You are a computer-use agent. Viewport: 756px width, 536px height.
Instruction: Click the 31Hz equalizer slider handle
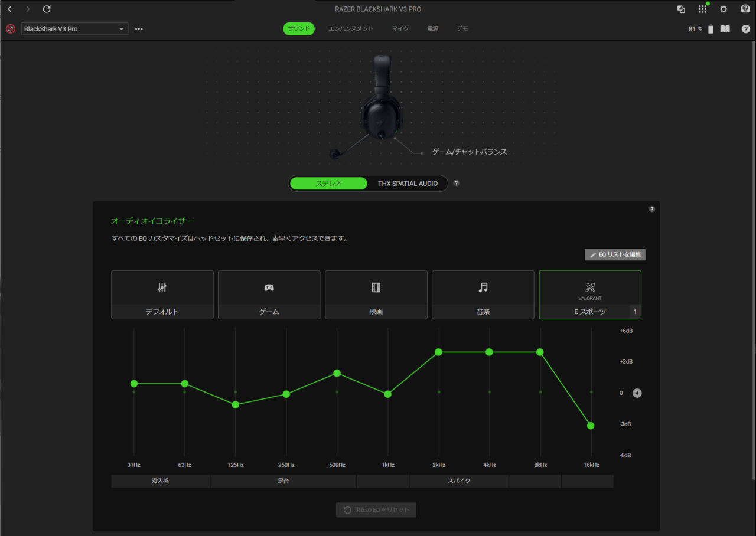[x=134, y=384]
